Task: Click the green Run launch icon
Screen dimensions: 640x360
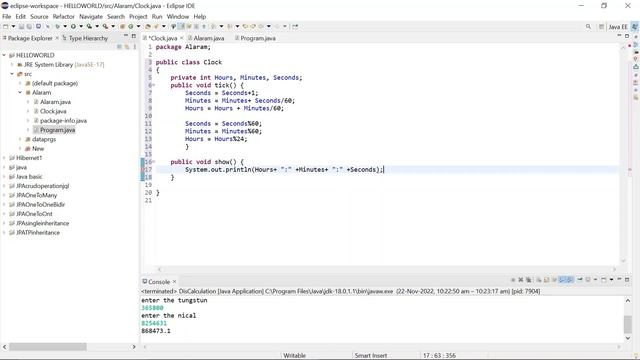Action: (73, 27)
